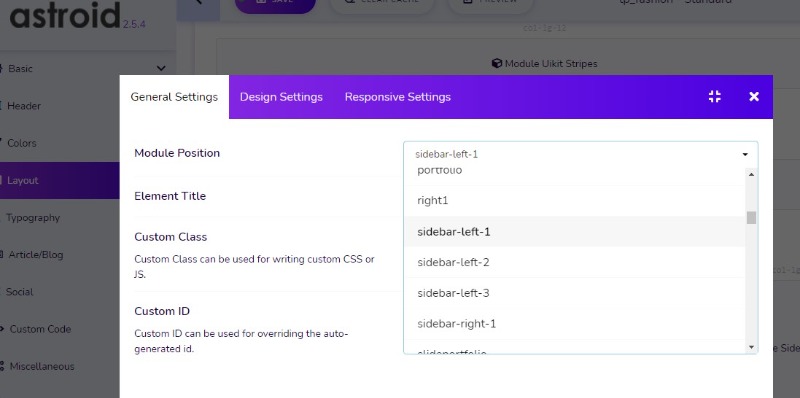Switch to Responsive Settings tab
This screenshot has width=800, height=398.
tap(397, 97)
